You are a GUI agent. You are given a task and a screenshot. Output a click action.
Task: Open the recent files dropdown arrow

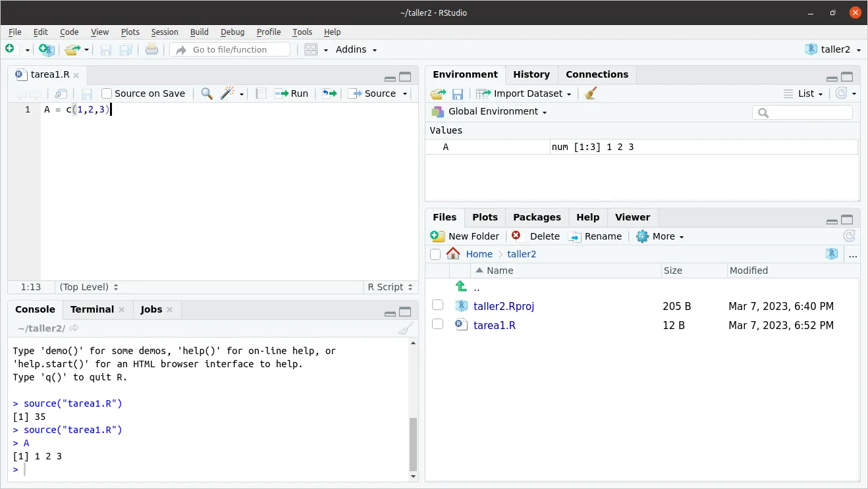(x=87, y=50)
